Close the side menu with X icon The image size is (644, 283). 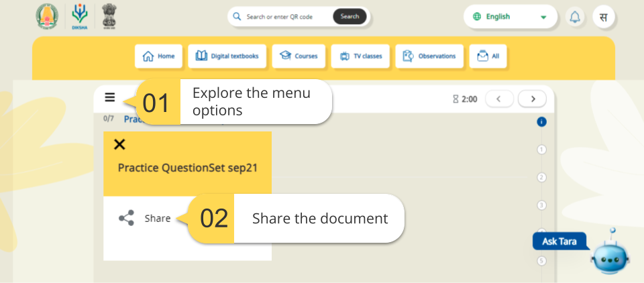point(119,144)
